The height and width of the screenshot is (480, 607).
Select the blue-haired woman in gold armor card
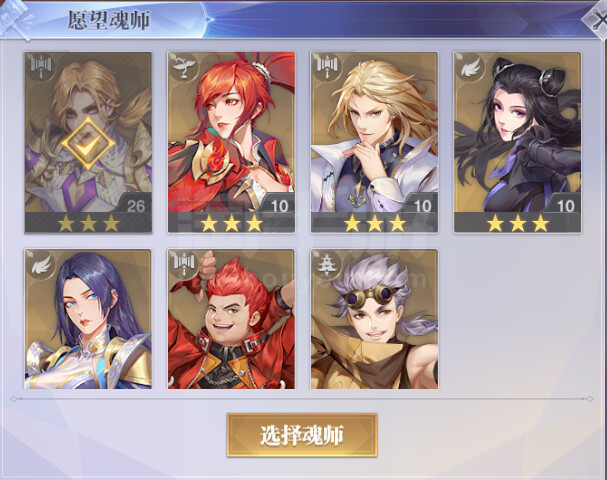(88, 319)
